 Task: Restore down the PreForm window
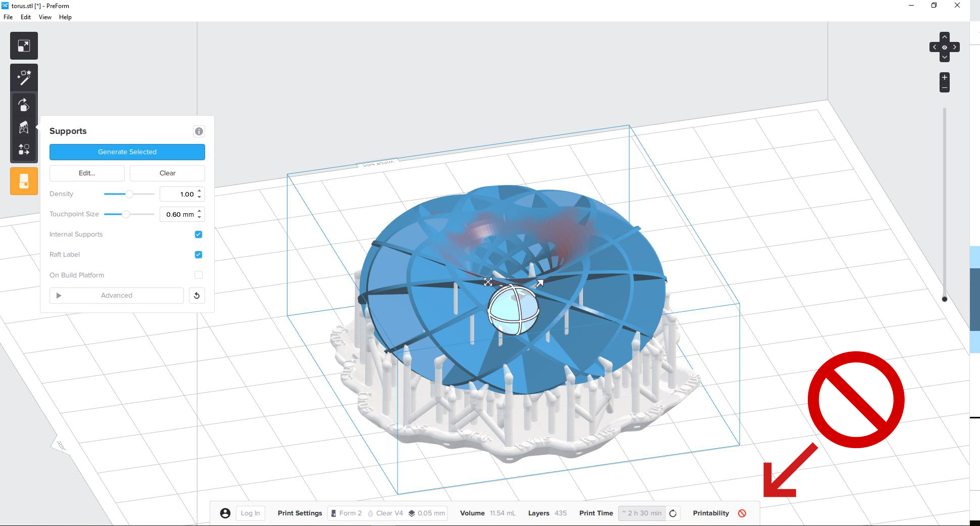point(934,6)
